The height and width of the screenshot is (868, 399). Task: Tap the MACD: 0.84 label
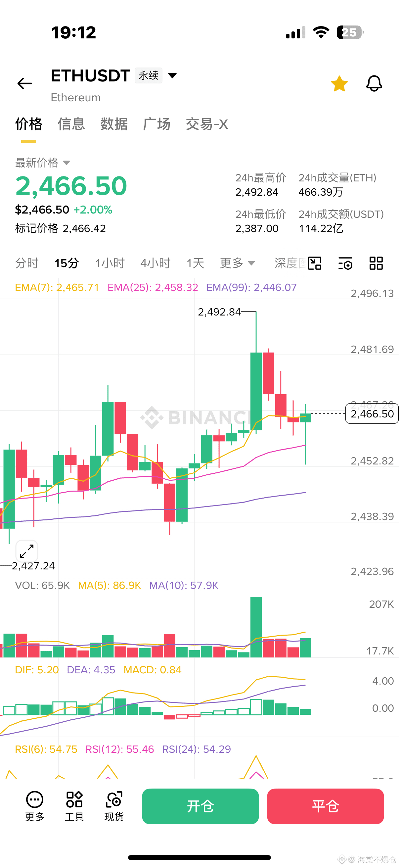(153, 669)
